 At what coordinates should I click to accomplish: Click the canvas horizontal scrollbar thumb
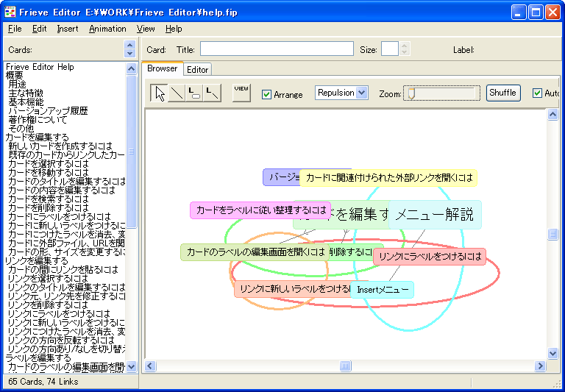point(345,366)
